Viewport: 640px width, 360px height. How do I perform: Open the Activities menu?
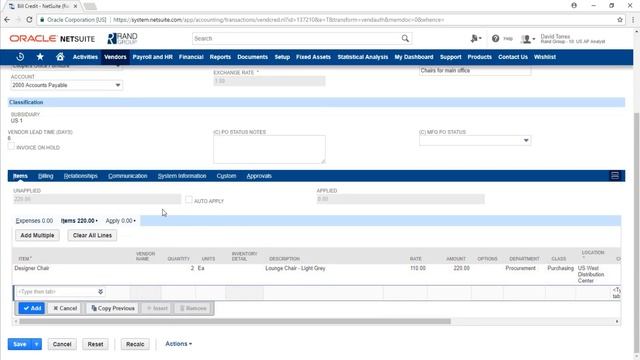click(85, 57)
